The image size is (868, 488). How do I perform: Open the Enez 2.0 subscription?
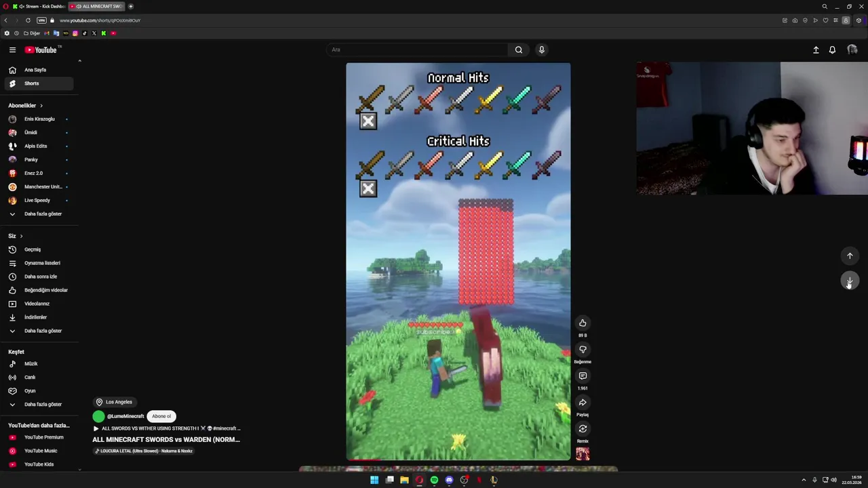(39, 174)
